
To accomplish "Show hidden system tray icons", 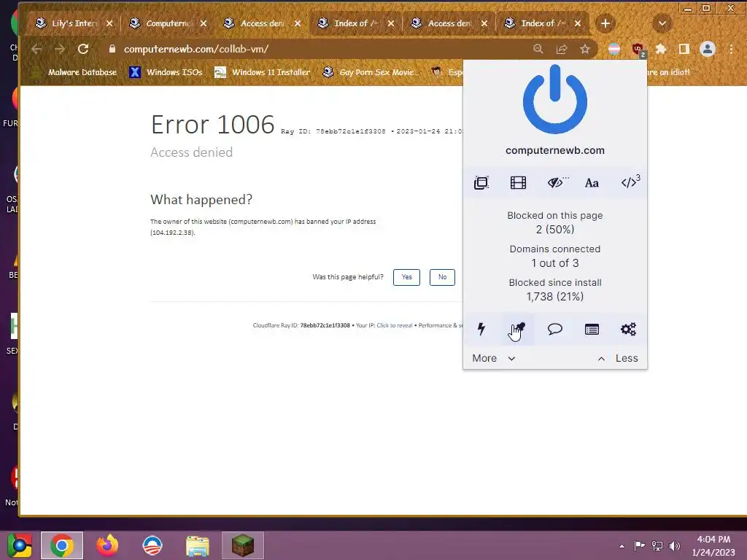I will [x=622, y=545].
